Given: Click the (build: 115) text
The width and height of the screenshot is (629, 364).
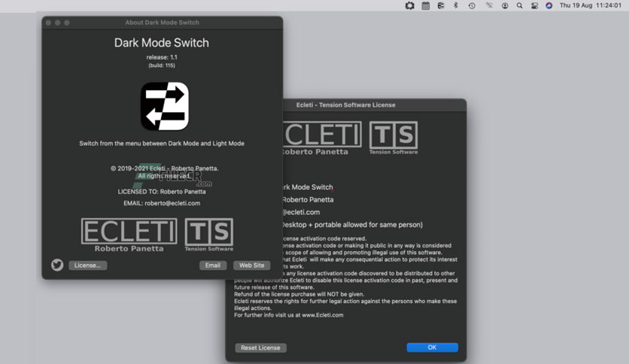Looking at the screenshot, I should [162, 65].
